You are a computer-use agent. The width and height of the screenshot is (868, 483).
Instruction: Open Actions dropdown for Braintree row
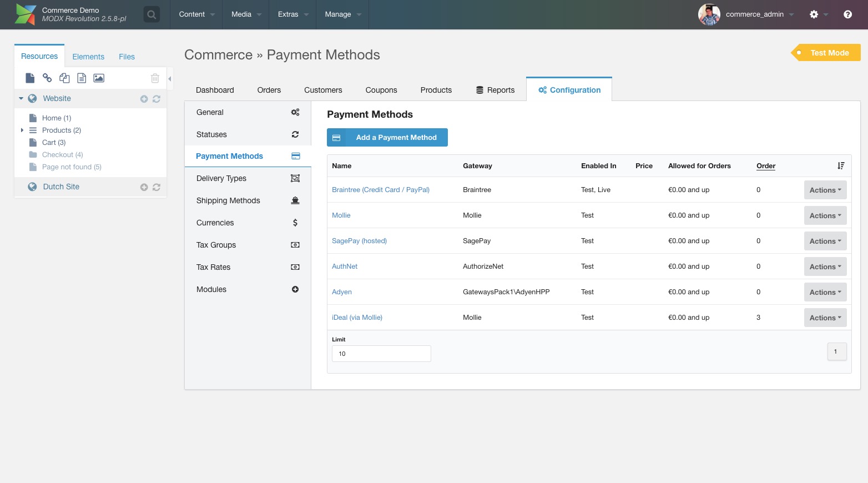(825, 190)
